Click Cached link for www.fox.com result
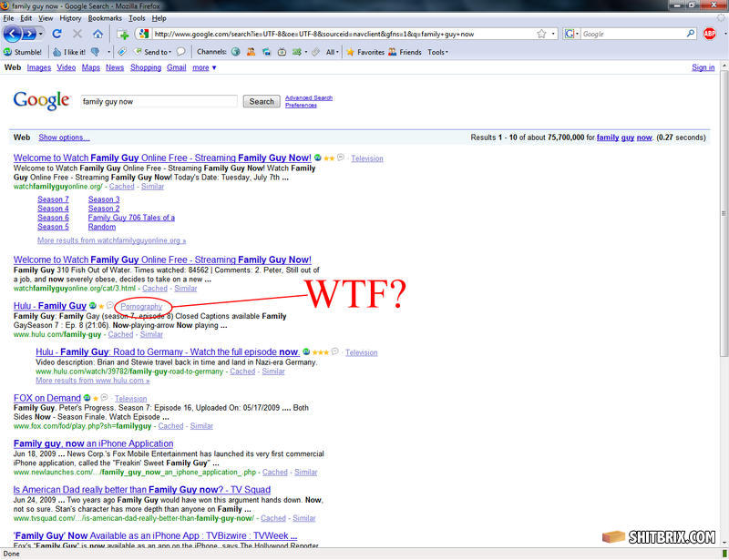 pyautogui.click(x=170, y=426)
